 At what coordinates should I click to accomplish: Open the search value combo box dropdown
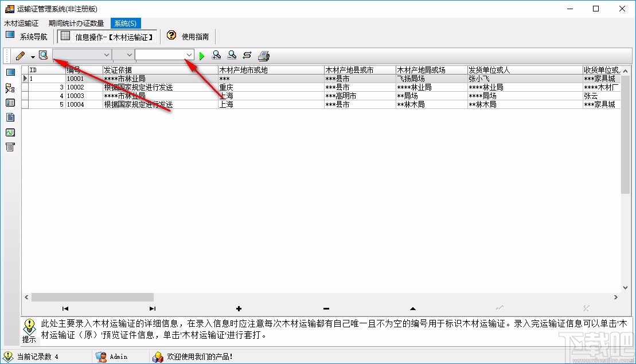190,55
